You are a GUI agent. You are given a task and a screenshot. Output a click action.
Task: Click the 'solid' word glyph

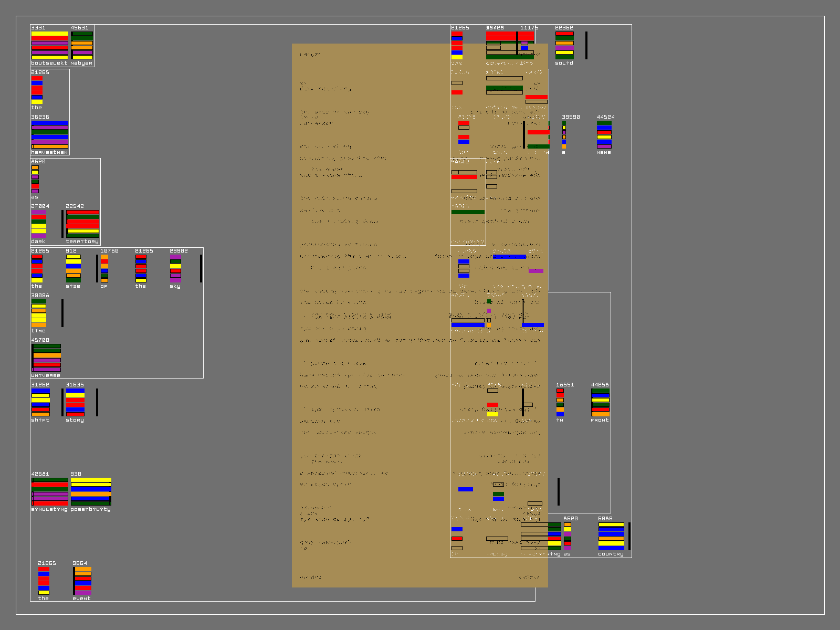coord(564,45)
